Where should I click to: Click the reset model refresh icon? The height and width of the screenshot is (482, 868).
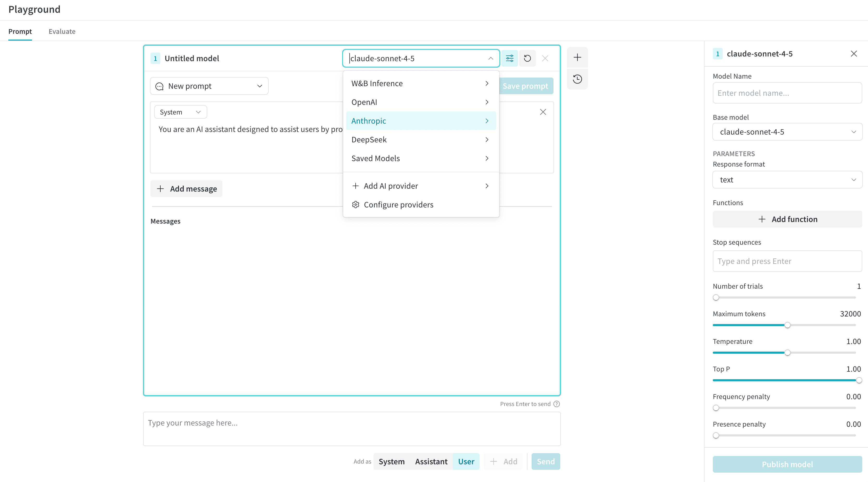tap(527, 58)
